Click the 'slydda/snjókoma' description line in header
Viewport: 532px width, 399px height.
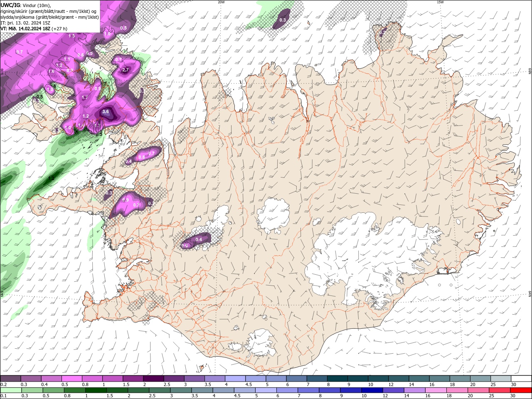[49, 17]
